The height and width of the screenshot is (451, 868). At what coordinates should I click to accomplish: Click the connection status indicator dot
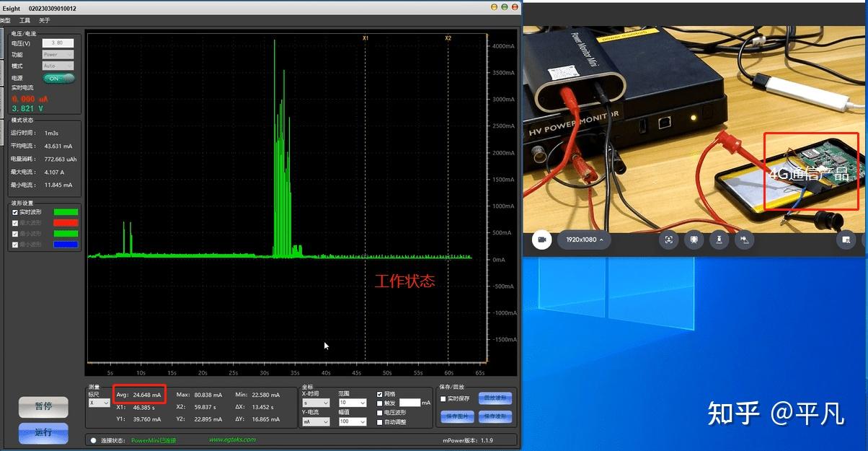(x=94, y=439)
